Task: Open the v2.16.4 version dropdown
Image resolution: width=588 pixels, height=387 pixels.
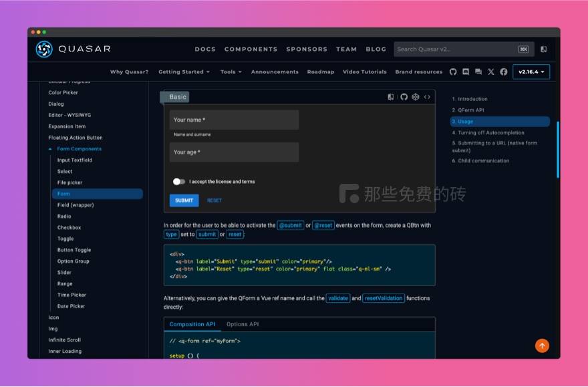Action: (531, 72)
